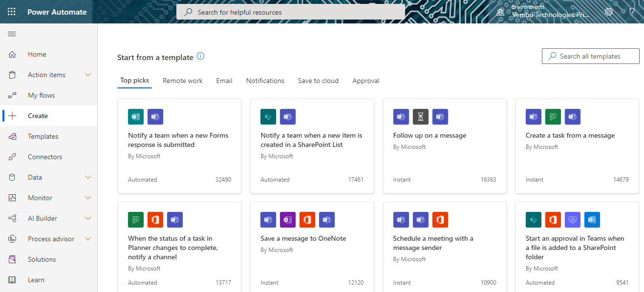Click the Monitor chart icon
Screen dimensions: 644x292
pyautogui.click(x=13, y=198)
